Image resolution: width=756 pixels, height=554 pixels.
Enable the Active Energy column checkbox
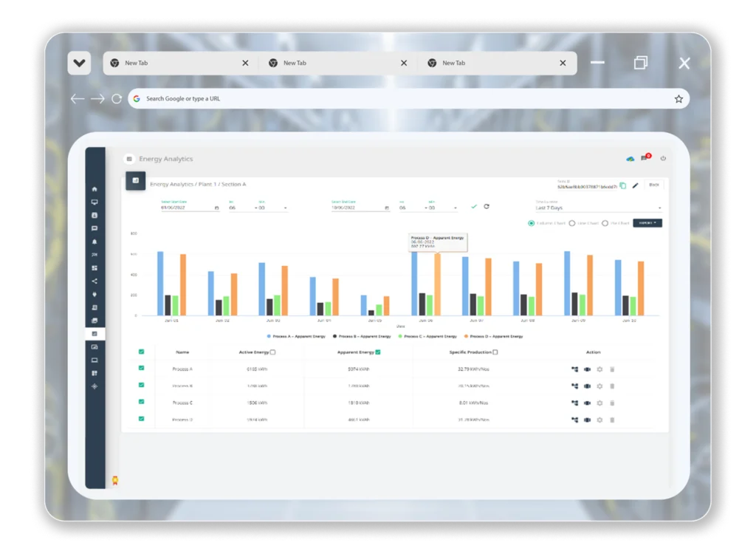point(273,352)
